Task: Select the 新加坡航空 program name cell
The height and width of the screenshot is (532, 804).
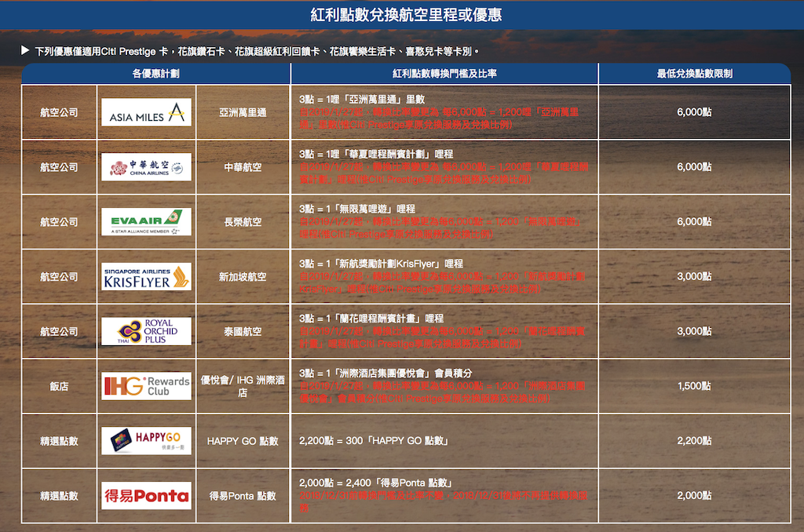Action: (243, 277)
